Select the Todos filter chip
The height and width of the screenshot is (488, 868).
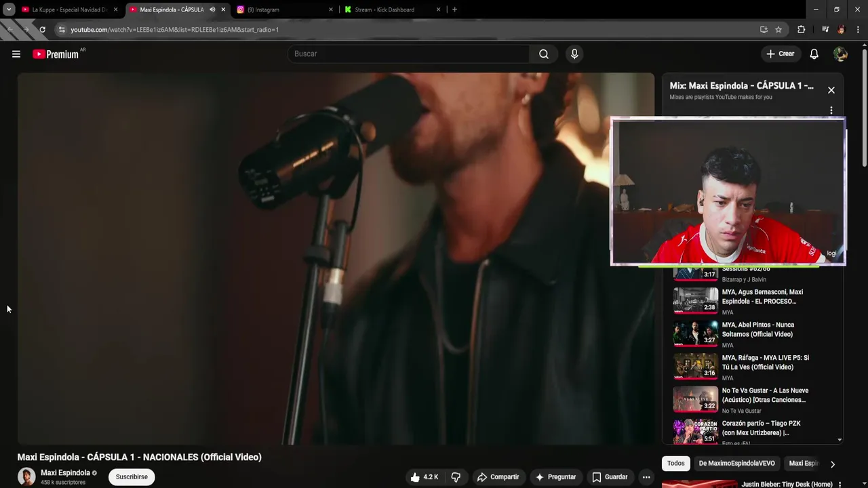pos(676,464)
